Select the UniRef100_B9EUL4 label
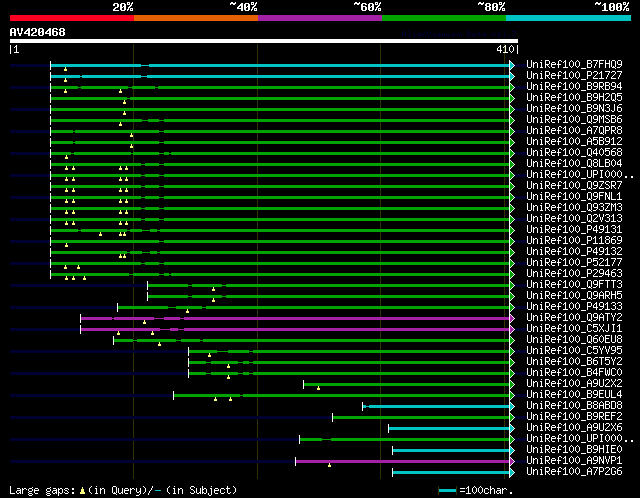Image resolution: width=640 pixels, height=498 pixels. [574, 395]
